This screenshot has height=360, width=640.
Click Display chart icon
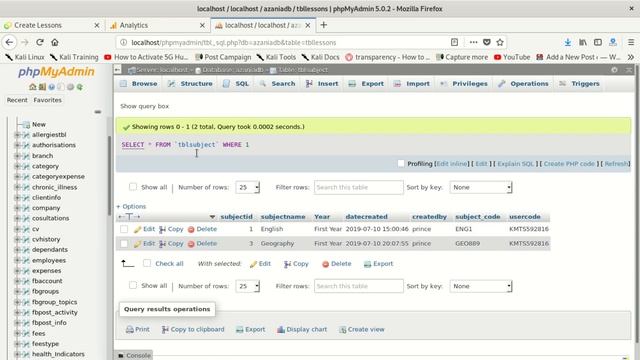tap(281, 329)
